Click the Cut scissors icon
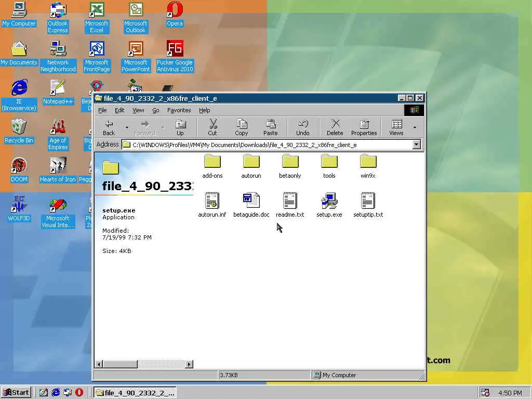The width and height of the screenshot is (532, 399). pos(212,124)
